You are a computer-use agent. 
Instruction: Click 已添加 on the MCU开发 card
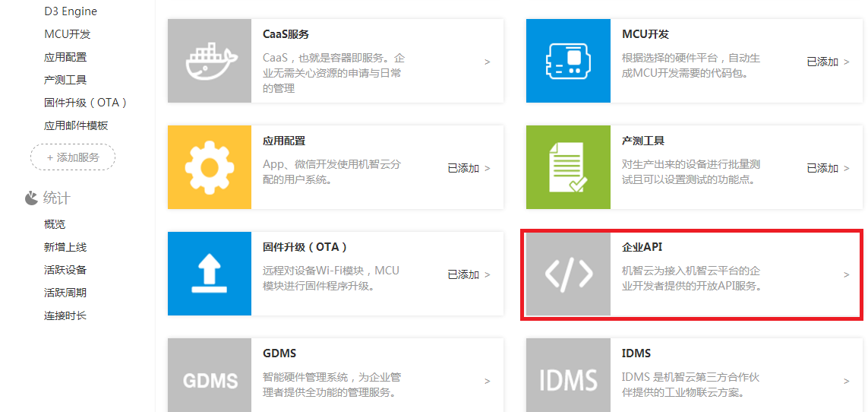[x=822, y=62]
